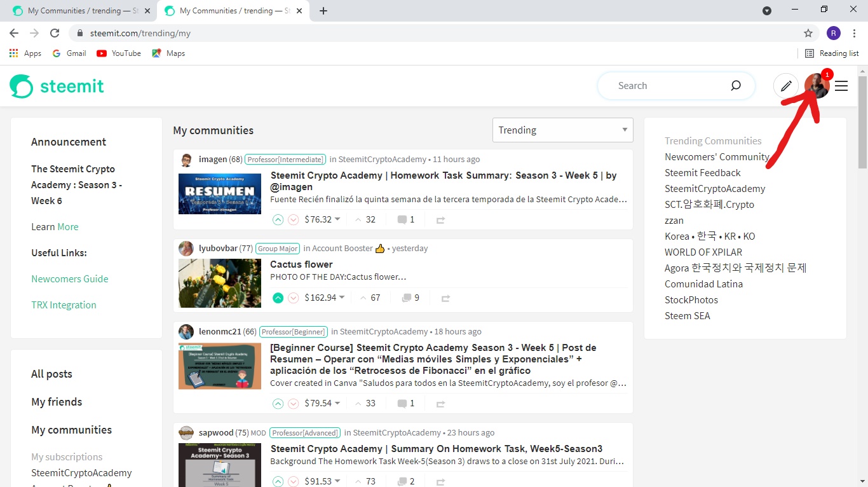The width and height of the screenshot is (868, 487).
Task: Resteem the imagen Homework Task Summary post
Action: [440, 220]
